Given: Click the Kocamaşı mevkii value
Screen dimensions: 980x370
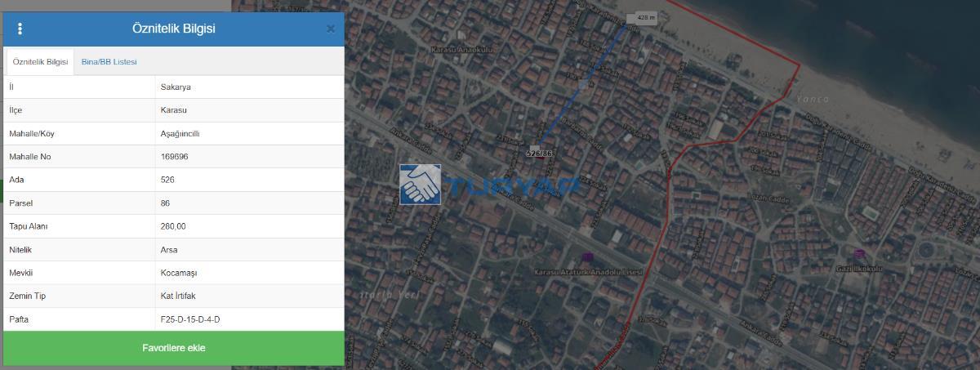Looking at the screenshot, I should 179,273.
